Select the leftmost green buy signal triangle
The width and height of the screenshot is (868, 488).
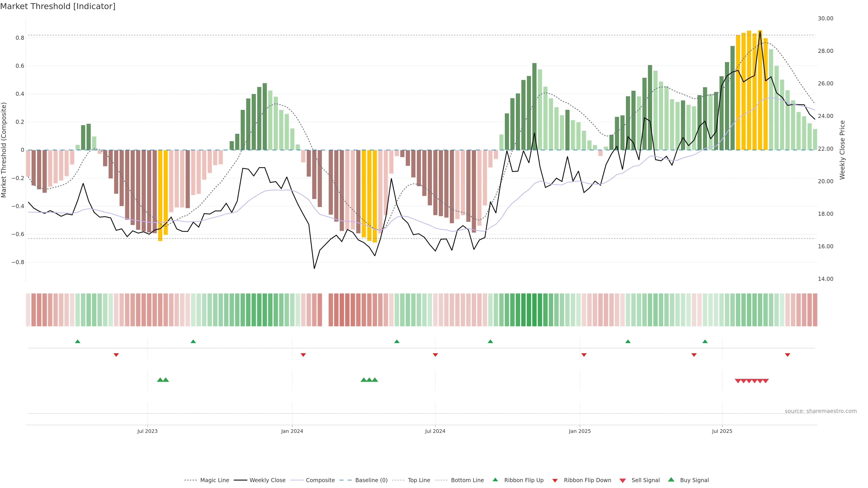pyautogui.click(x=160, y=380)
